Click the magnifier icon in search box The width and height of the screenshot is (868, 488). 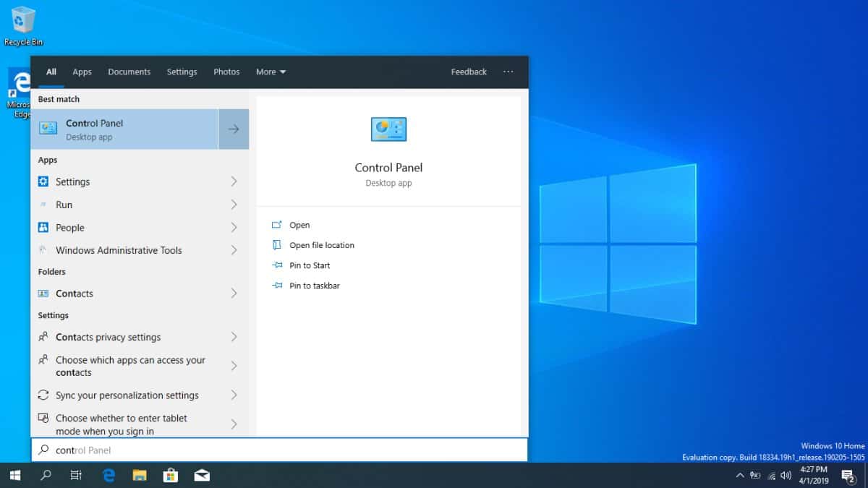(43, 450)
